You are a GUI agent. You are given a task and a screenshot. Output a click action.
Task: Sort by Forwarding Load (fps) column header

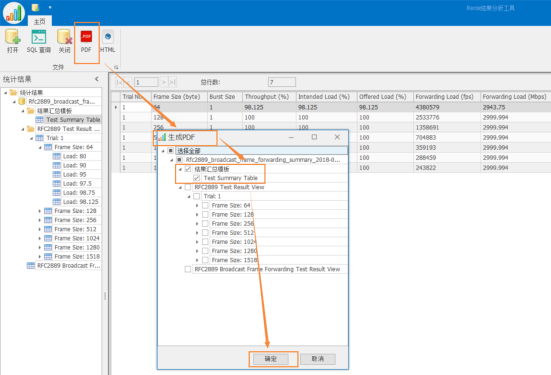click(447, 97)
